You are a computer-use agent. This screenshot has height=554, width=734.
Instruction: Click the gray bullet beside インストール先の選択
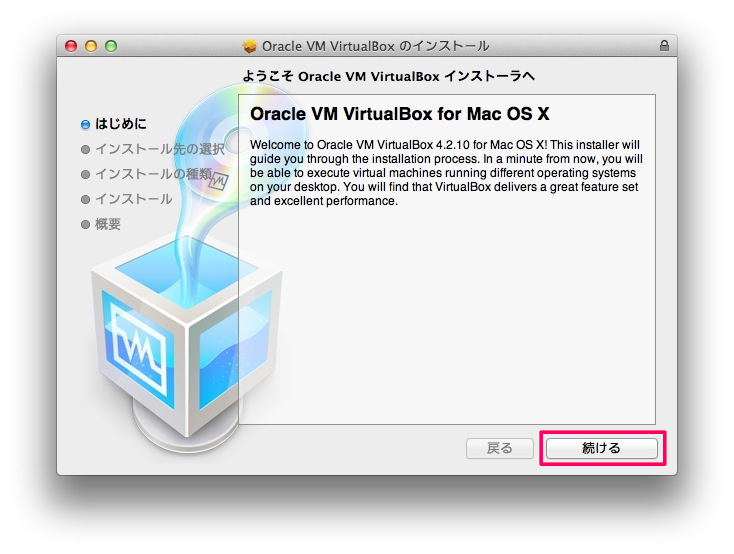pyautogui.click(x=85, y=149)
